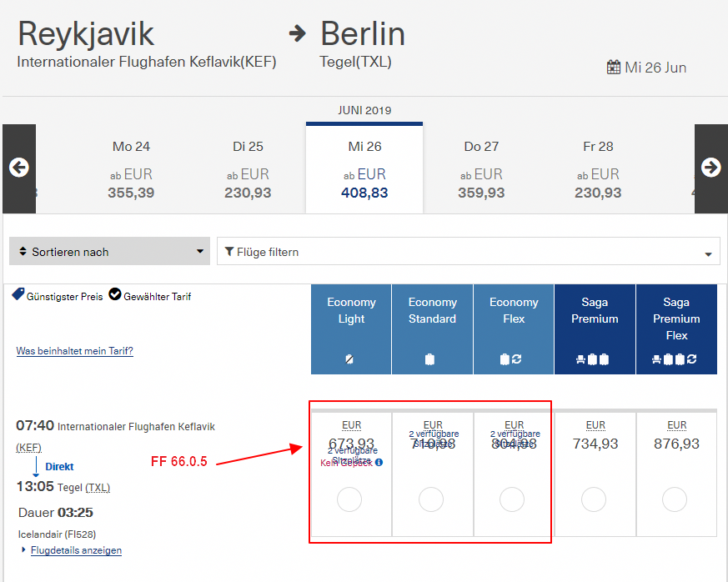Click the previous dates left arrow
Screen dimensions: 728x582
[x=18, y=168]
